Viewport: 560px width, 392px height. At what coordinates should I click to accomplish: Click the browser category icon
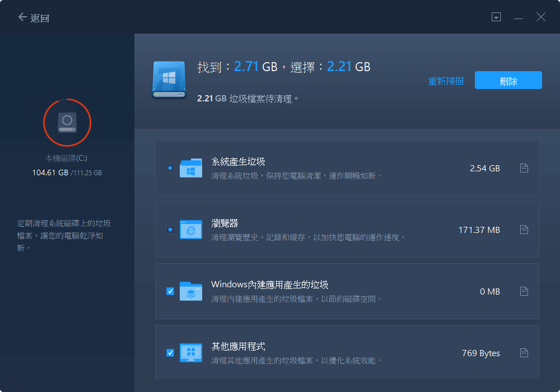191,230
